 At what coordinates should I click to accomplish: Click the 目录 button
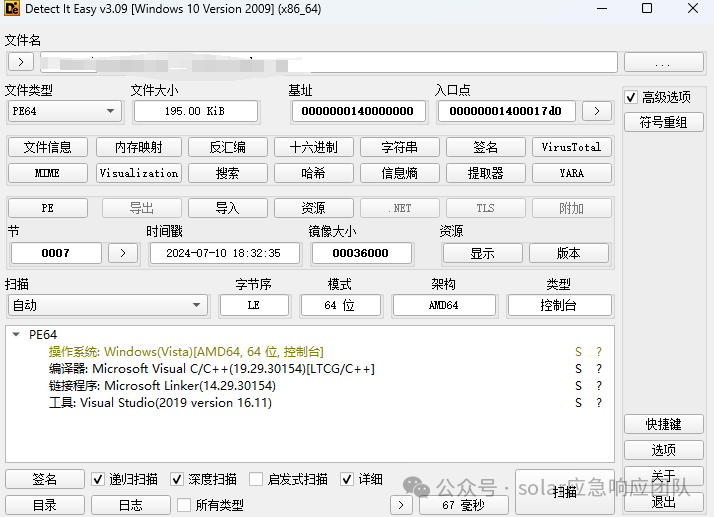pyautogui.click(x=45, y=505)
